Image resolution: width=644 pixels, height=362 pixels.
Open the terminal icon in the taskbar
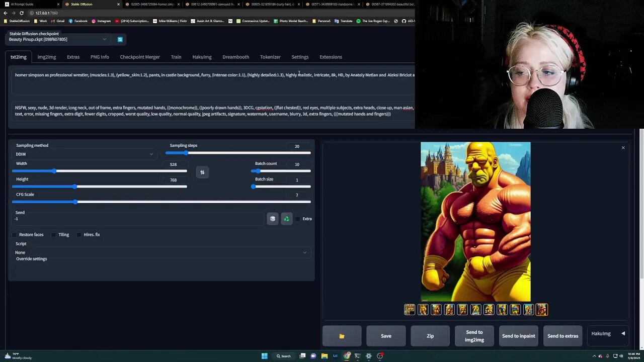coord(358,356)
